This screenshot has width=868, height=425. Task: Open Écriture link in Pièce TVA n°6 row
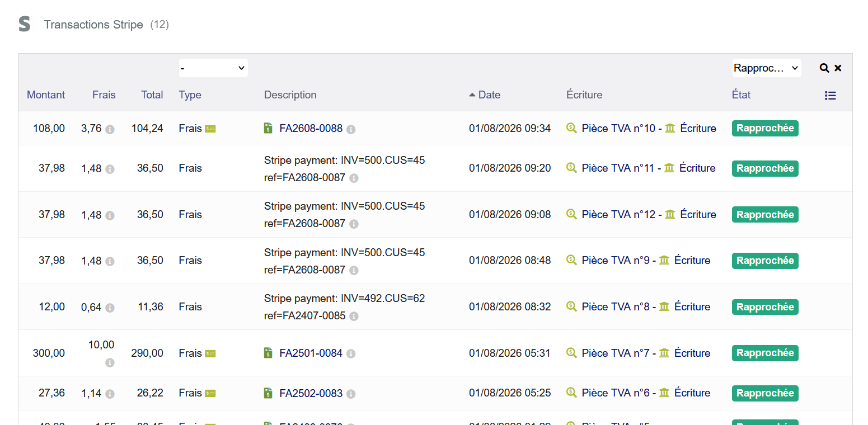click(692, 393)
